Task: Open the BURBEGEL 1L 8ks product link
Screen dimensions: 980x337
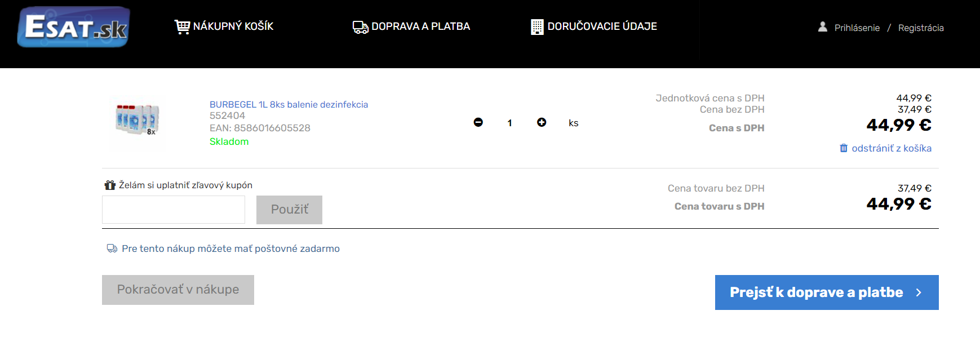Action: tap(289, 104)
